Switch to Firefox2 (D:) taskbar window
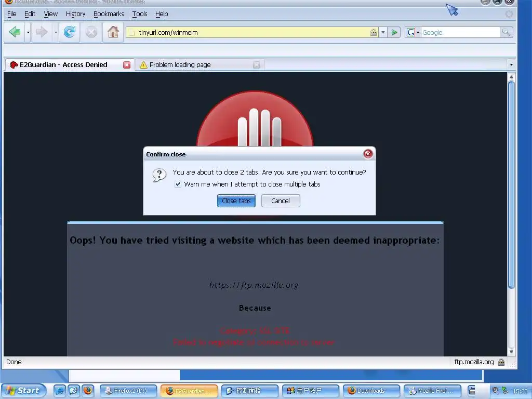 [128, 391]
